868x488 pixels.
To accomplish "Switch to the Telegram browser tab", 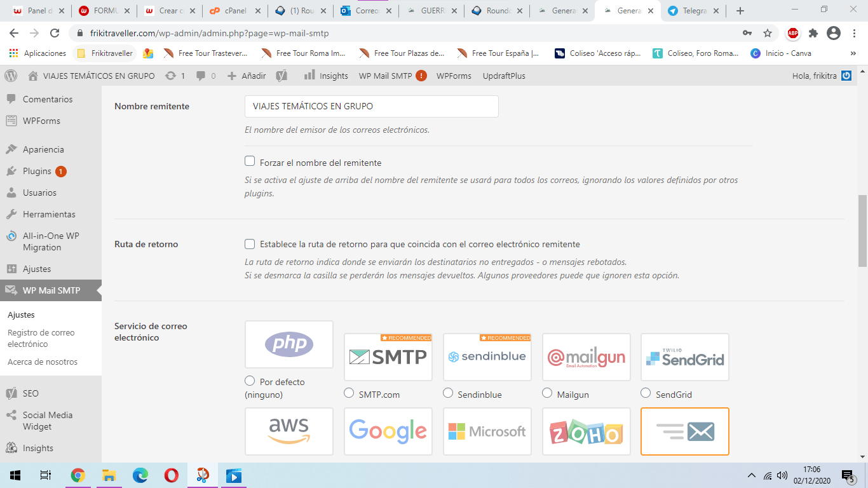I will (693, 11).
